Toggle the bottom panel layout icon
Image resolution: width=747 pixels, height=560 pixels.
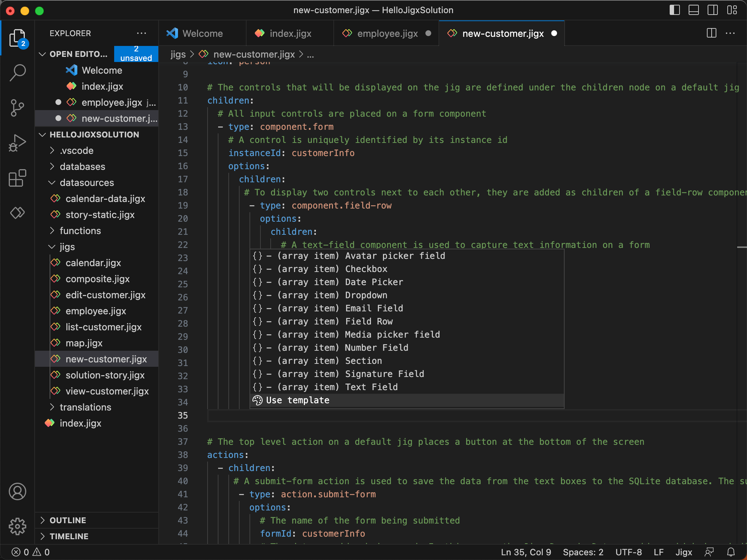pyautogui.click(x=694, y=10)
